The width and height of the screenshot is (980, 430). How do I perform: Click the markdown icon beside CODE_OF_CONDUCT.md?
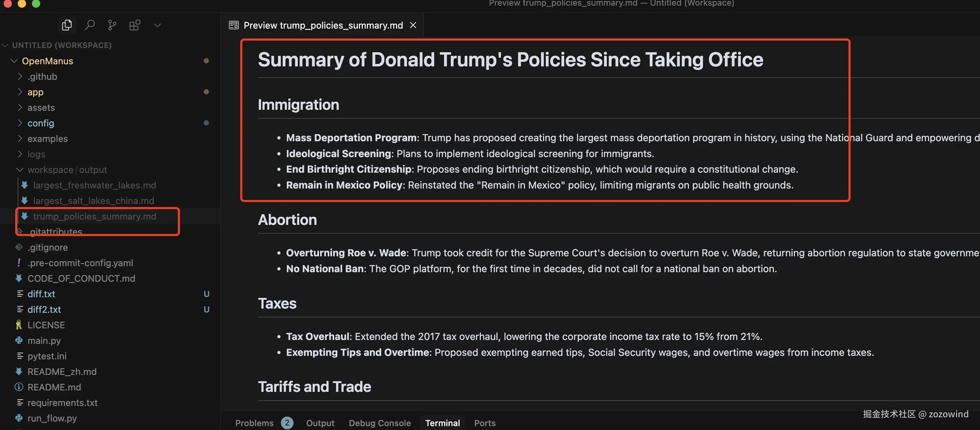click(x=19, y=278)
